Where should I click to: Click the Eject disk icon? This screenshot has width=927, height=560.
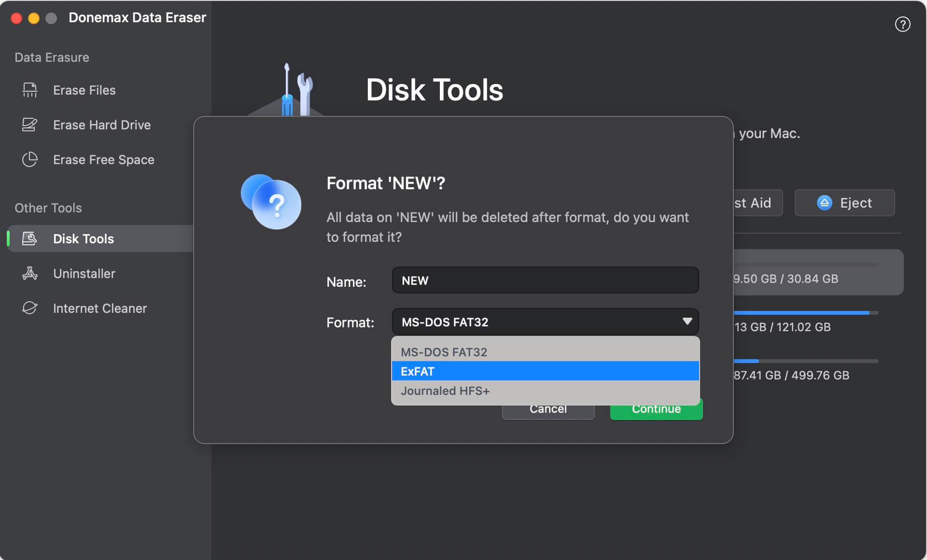(825, 203)
